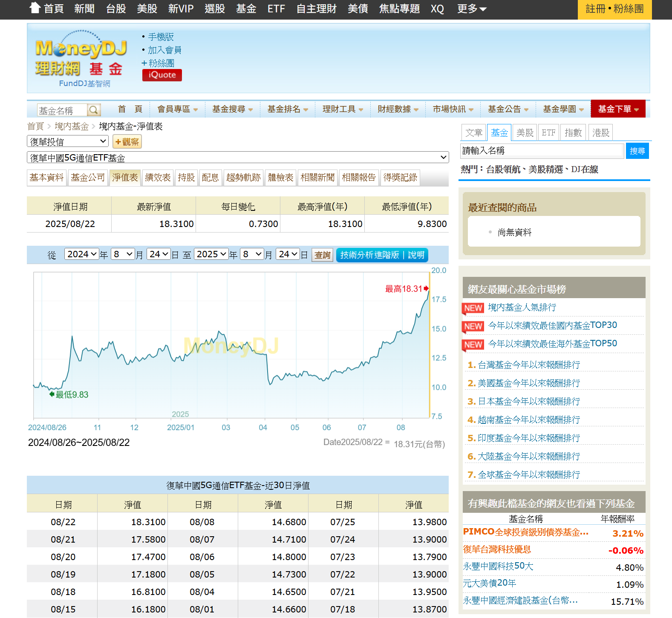Open the 永豐中國科技50大 fund link

498,566
